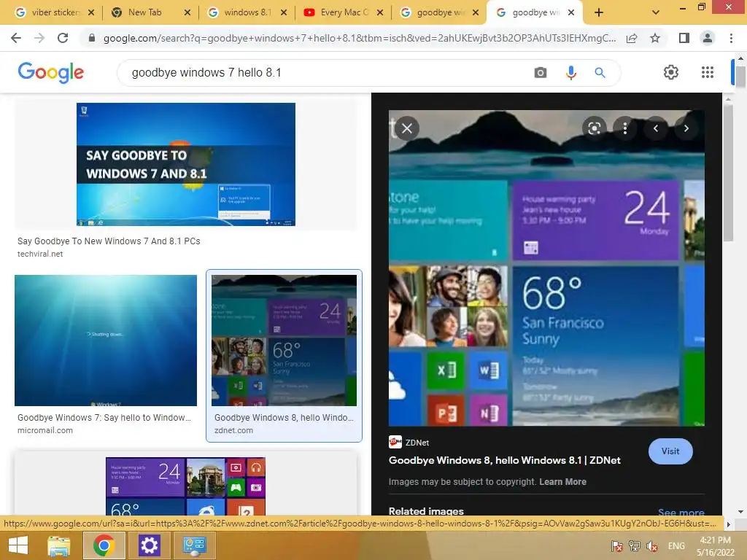Open new browser tab

599,12
